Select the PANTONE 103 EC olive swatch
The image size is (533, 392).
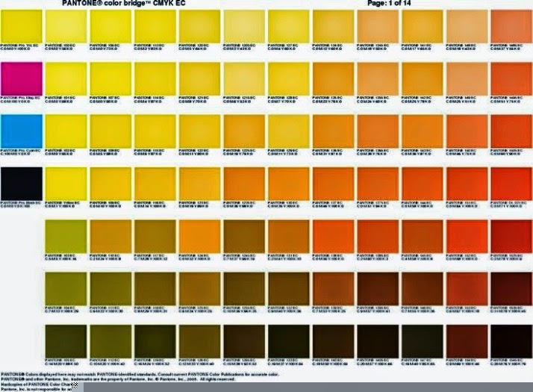click(66, 236)
